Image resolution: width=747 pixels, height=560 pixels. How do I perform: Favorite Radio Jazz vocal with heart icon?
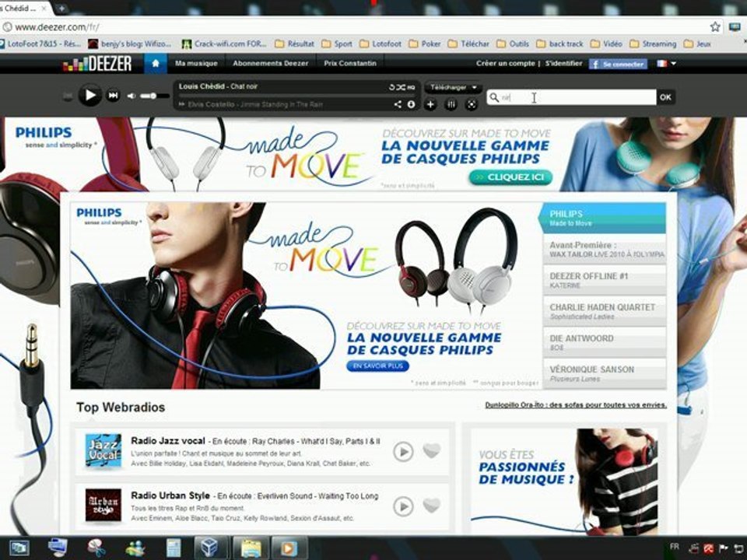tap(432, 450)
